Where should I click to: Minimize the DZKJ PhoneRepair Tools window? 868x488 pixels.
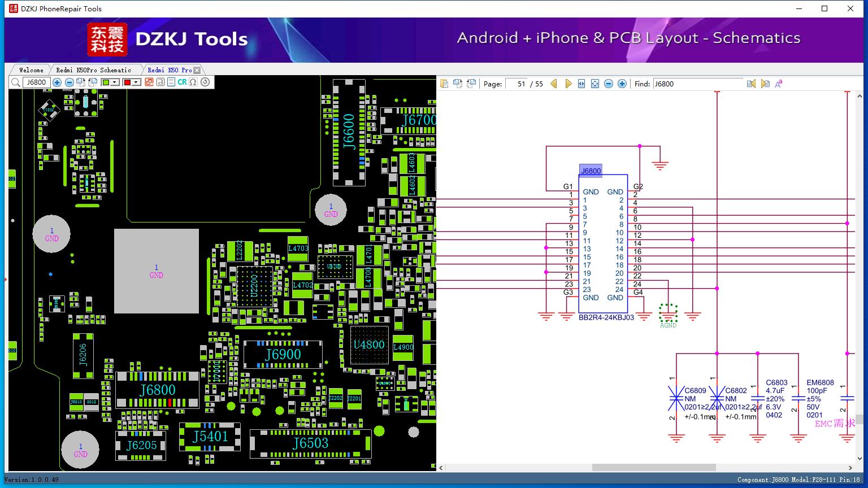pos(799,8)
